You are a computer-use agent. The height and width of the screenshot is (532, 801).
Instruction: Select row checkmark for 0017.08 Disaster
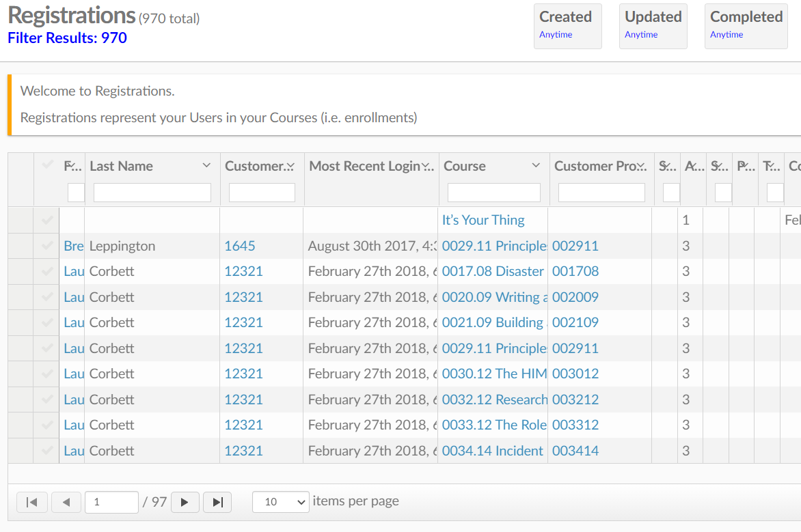[47, 271]
